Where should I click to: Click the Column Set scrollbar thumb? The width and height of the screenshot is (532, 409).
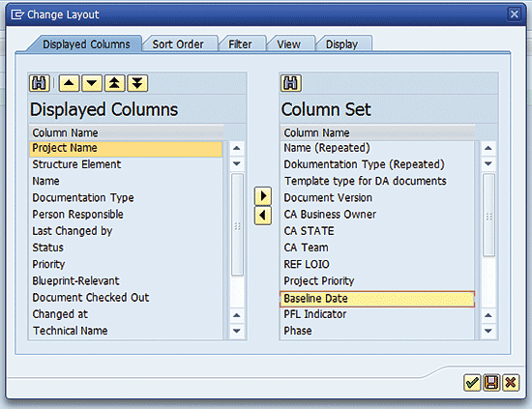[x=488, y=215]
